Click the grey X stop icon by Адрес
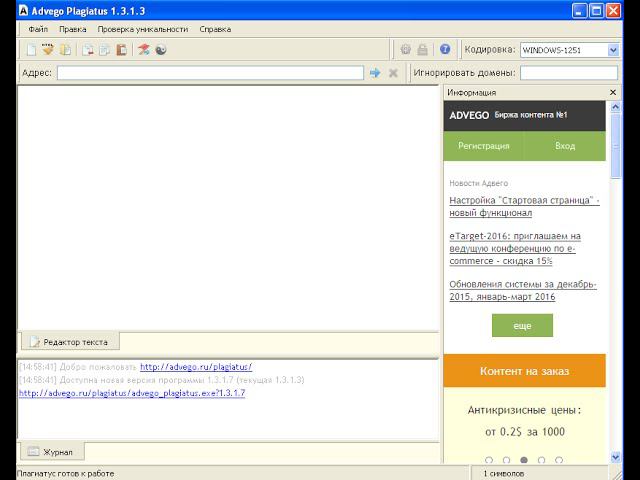 [393, 73]
